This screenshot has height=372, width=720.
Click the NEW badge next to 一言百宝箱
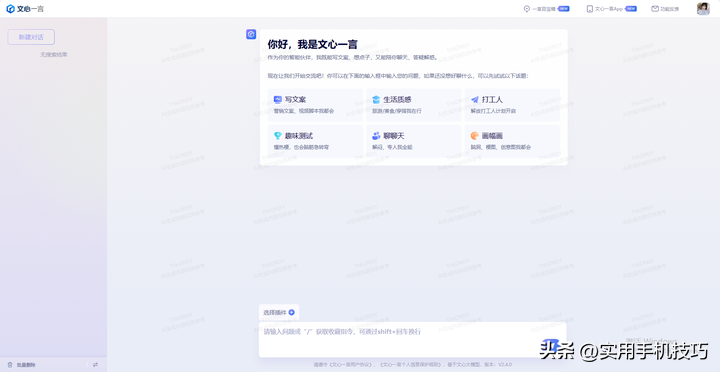[x=563, y=9]
